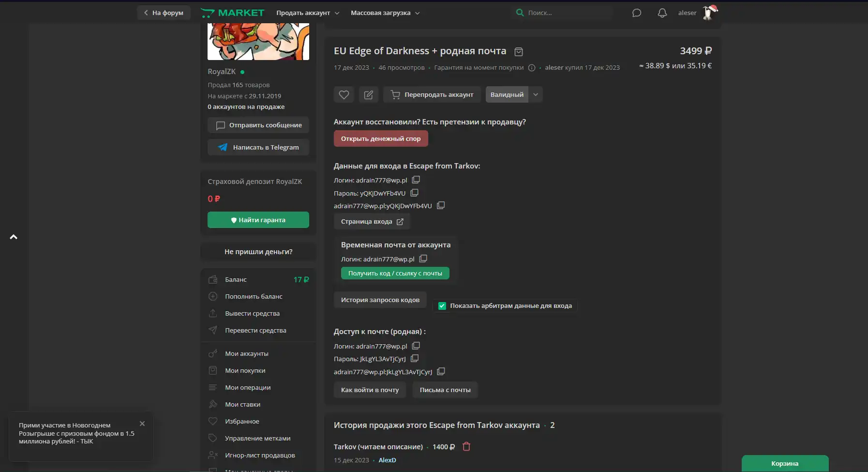Open the Корзина cart button
Image resolution: width=868 pixels, height=472 pixels.
785,463
